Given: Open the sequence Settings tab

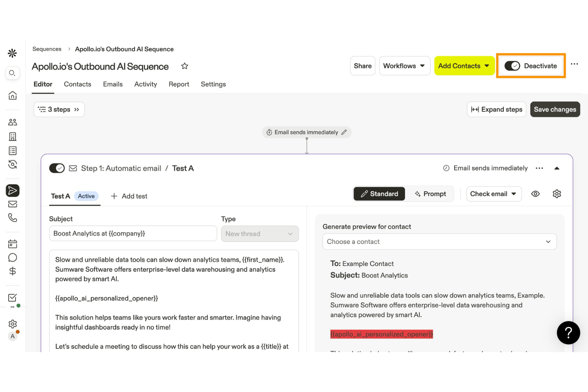Looking at the screenshot, I should click(x=213, y=84).
